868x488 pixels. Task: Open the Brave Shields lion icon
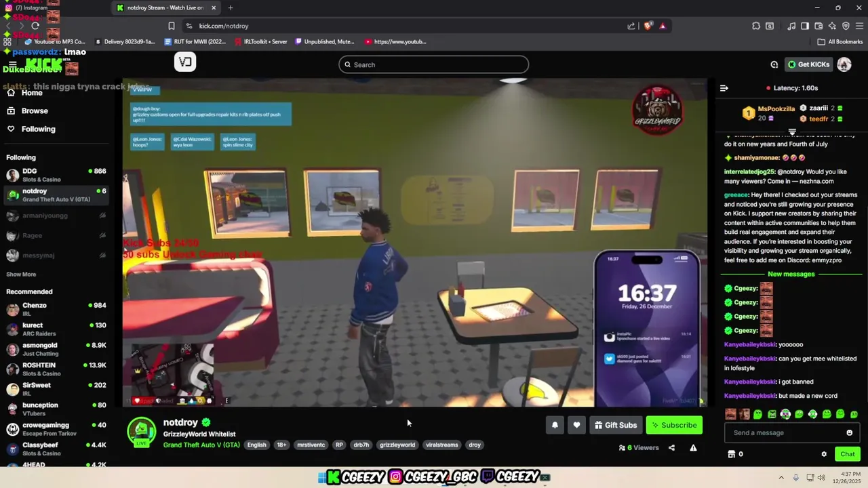pyautogui.click(x=648, y=26)
